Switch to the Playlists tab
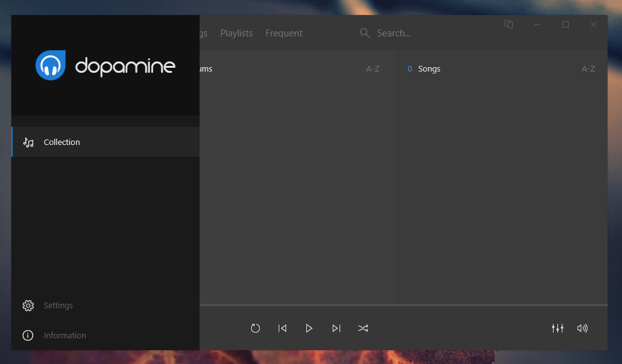Viewport: 622px width, 364px height. tap(236, 33)
